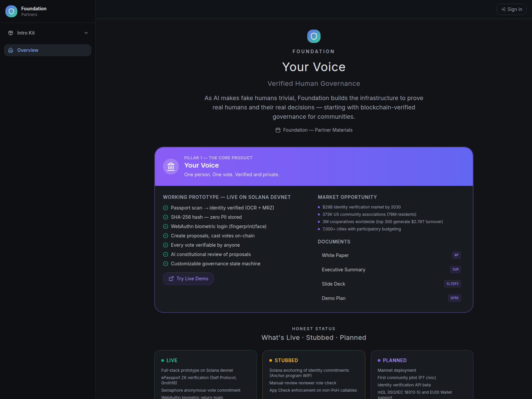The height and width of the screenshot is (399, 532).
Task: Click the WP badge
Action: coord(457,255)
